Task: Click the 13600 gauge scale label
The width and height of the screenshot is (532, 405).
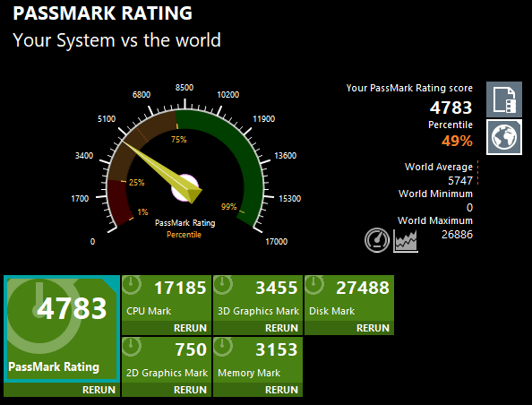Action: point(285,156)
